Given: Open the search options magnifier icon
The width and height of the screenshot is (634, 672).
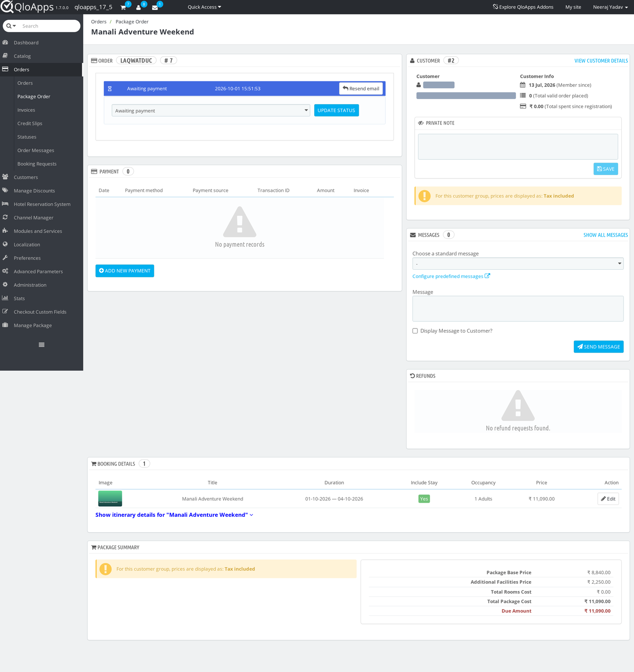Looking at the screenshot, I should click(x=11, y=26).
